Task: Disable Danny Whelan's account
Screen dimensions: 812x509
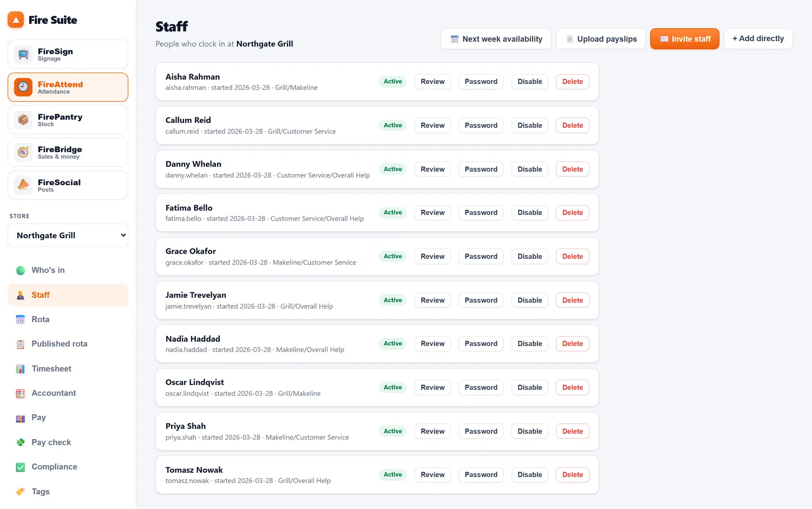Action: click(529, 169)
